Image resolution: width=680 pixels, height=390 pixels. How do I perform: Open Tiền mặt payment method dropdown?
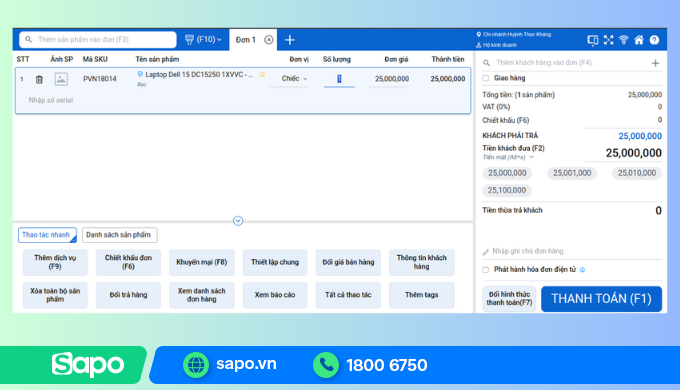pos(508,157)
